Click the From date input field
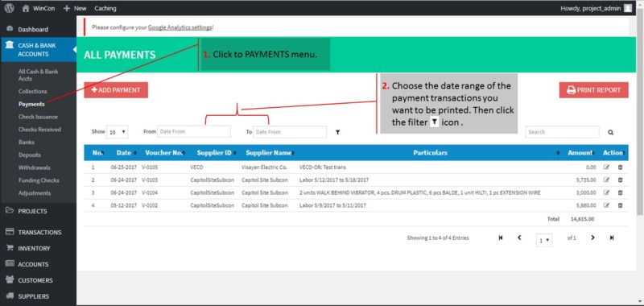Image resolution: width=644 pixels, height=306 pixels. [194, 132]
